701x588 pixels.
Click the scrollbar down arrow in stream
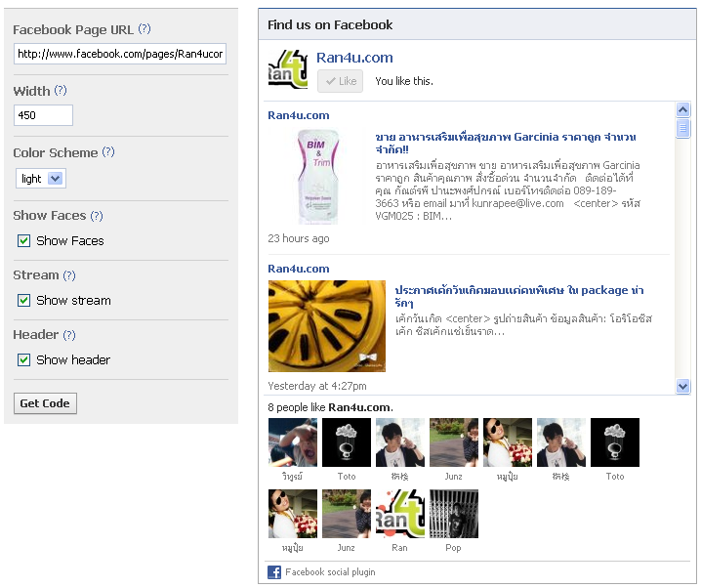pyautogui.click(x=682, y=386)
